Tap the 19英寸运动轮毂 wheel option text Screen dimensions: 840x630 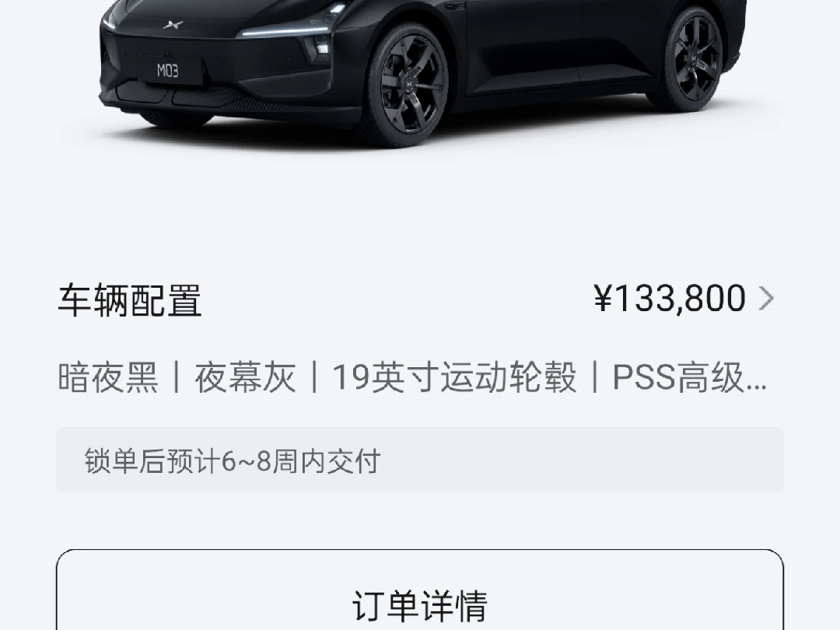(x=454, y=378)
